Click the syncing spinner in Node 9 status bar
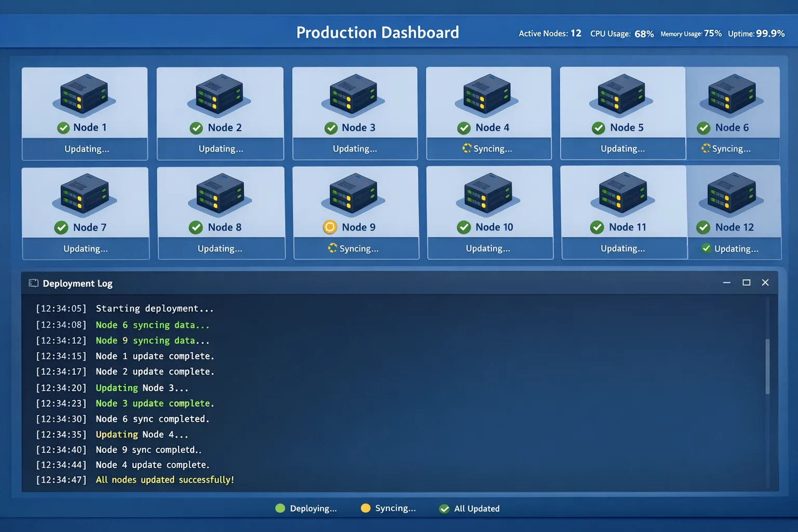Image resolution: width=798 pixels, height=532 pixels. click(x=334, y=248)
